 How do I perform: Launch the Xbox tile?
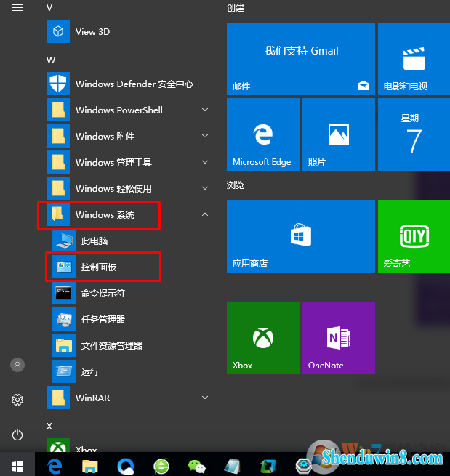[263, 338]
